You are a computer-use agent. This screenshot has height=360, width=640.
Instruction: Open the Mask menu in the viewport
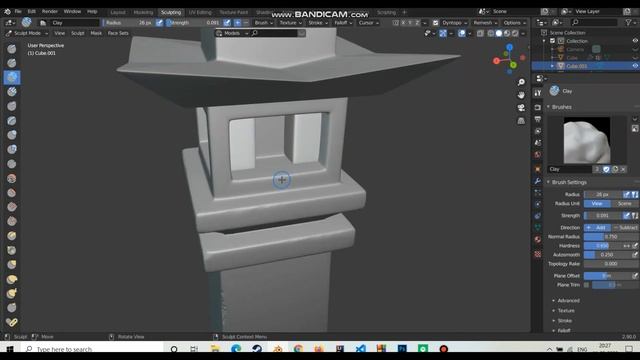point(96,33)
